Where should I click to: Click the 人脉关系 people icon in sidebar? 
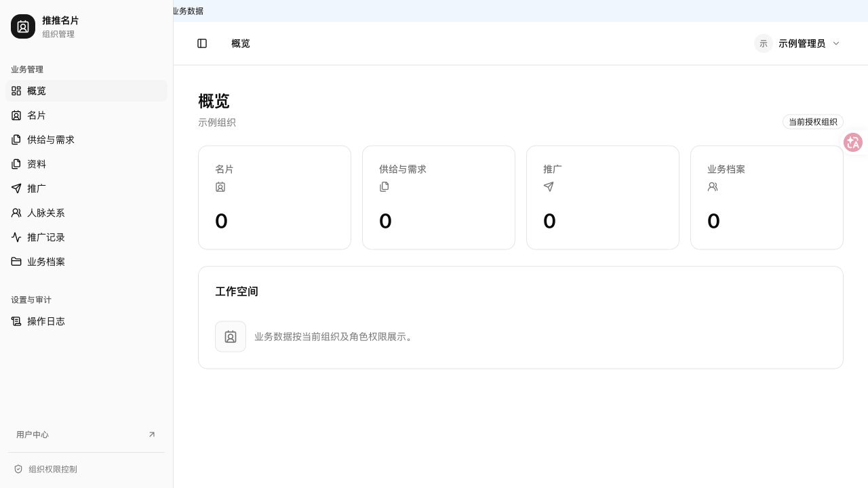(16, 213)
